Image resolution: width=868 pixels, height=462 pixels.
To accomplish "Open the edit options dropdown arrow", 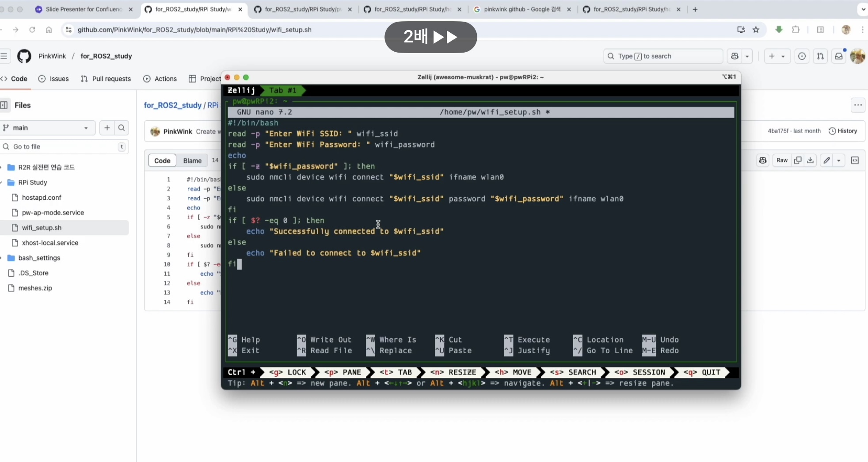I will click(x=839, y=160).
